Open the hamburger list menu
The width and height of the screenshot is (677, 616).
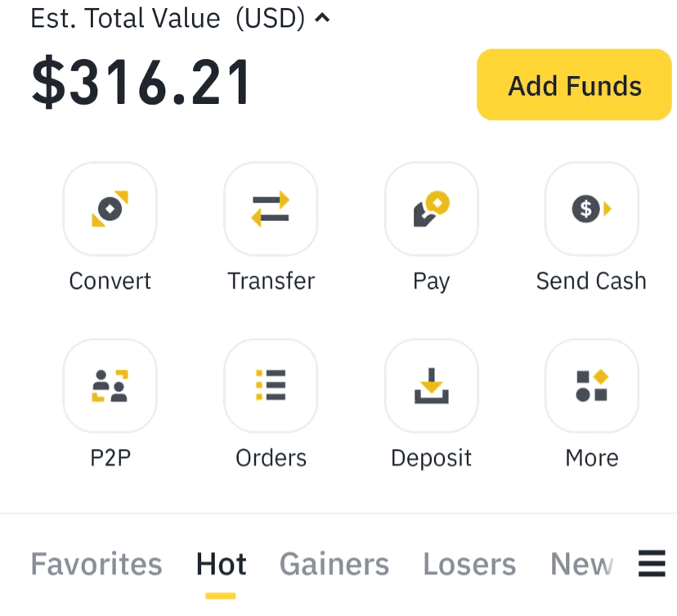point(651,564)
